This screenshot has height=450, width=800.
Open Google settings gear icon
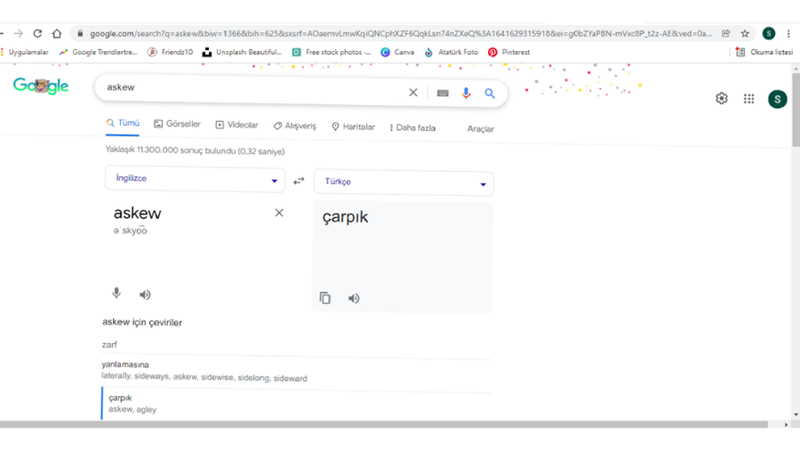coord(722,99)
